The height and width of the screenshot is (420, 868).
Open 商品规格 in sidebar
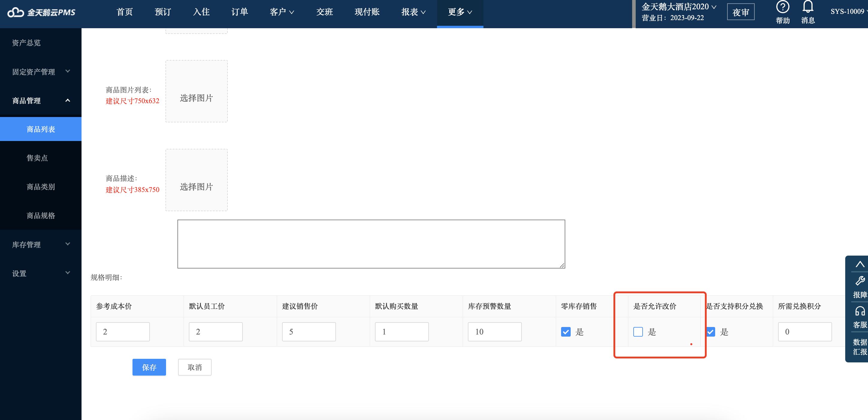[x=41, y=215]
